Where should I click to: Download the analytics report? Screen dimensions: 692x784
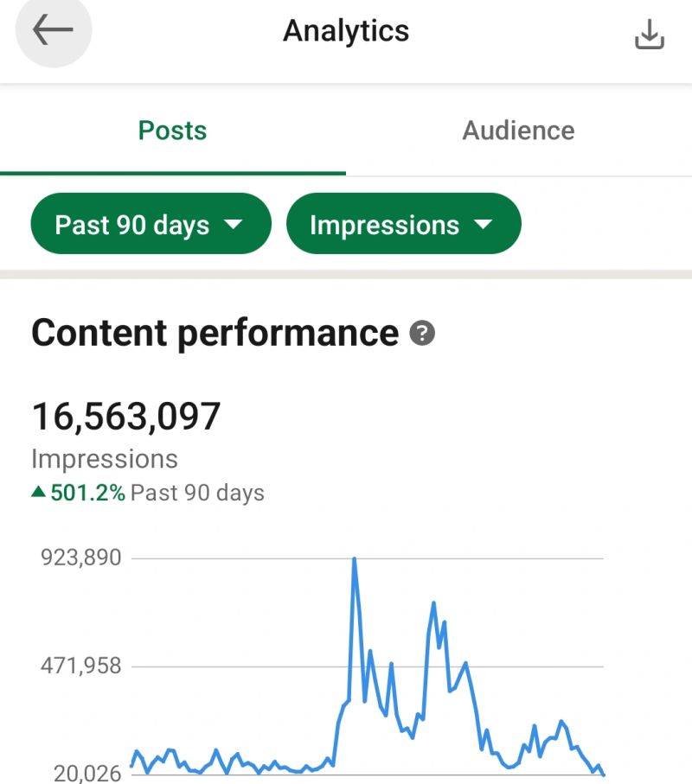pos(649,34)
